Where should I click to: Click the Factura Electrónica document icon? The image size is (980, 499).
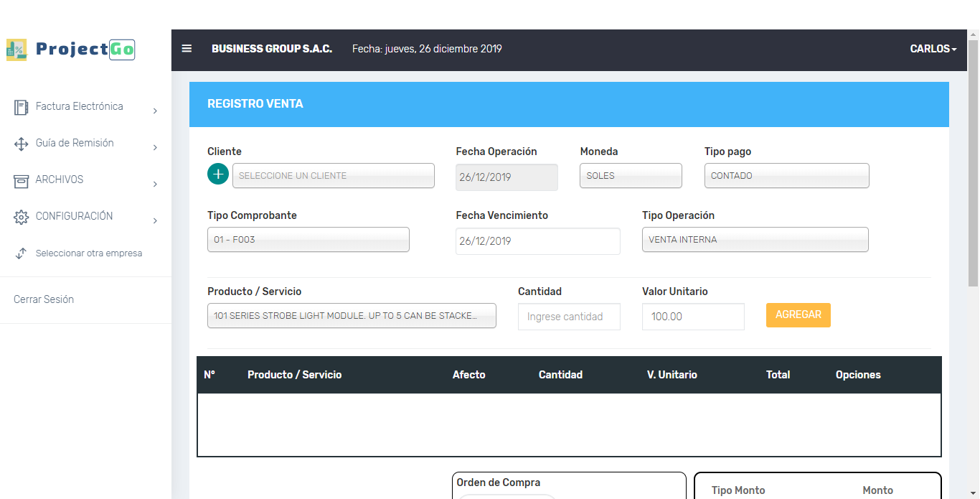(21, 107)
